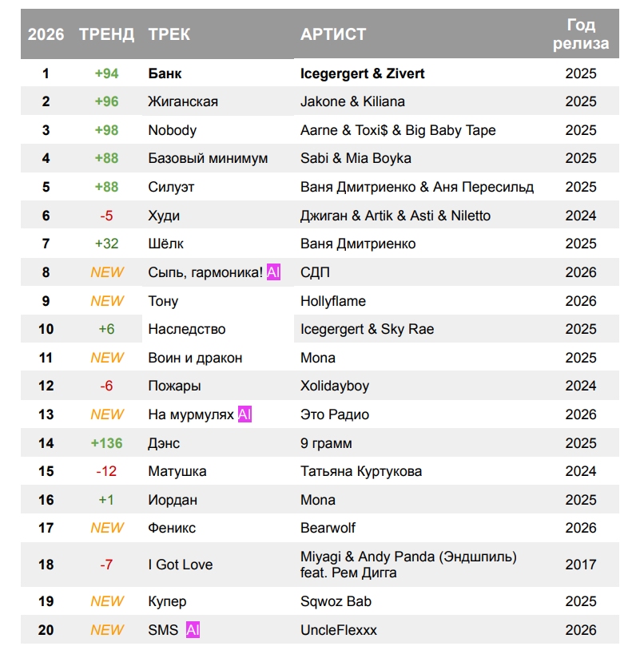Click the +94 trend value
The width and height of the screenshot is (644, 654).
[x=107, y=73]
